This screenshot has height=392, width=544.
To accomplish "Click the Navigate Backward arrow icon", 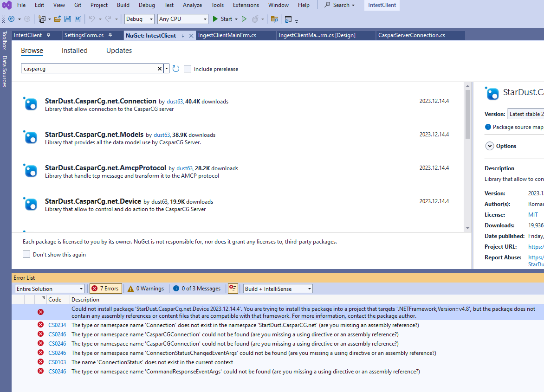I will pyautogui.click(x=11, y=19).
